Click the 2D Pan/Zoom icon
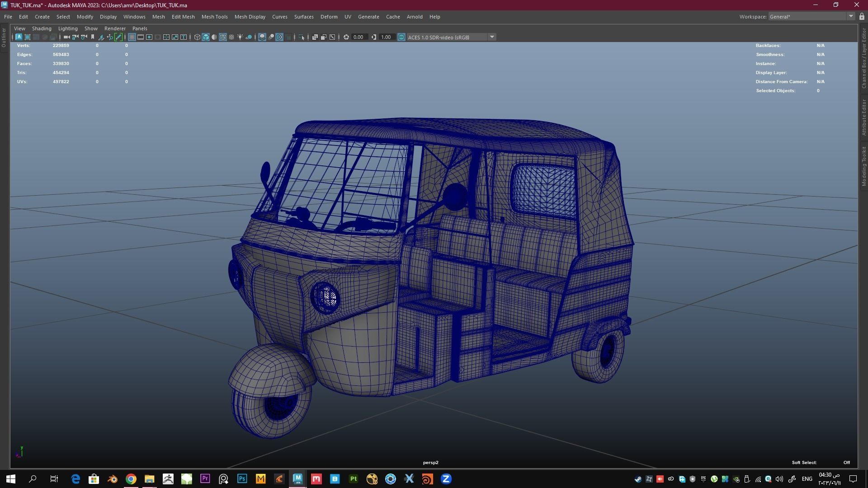 click(x=110, y=37)
